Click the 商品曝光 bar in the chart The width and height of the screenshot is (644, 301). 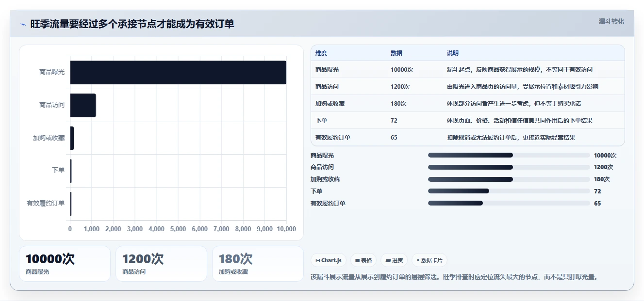click(x=178, y=72)
